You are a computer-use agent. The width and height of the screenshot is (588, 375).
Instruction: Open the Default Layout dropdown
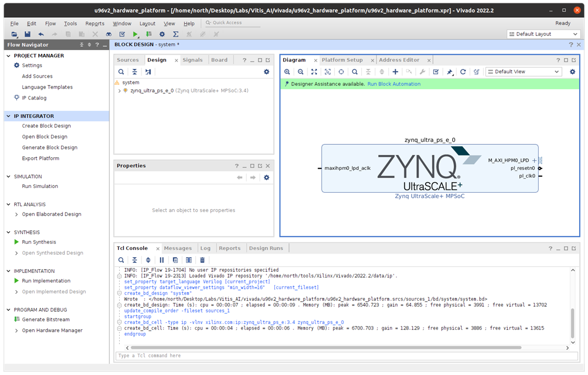point(543,34)
